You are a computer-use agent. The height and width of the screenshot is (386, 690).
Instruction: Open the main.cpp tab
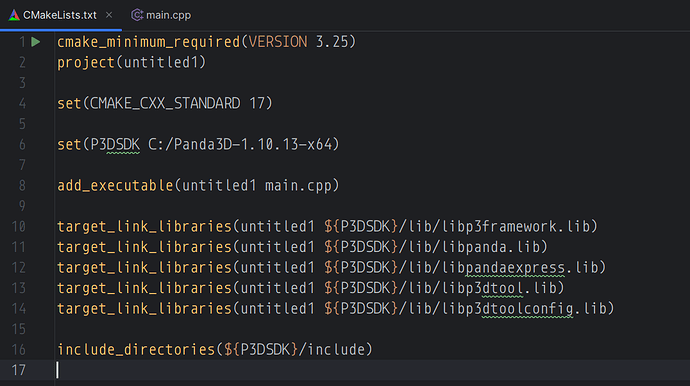pyautogui.click(x=161, y=15)
